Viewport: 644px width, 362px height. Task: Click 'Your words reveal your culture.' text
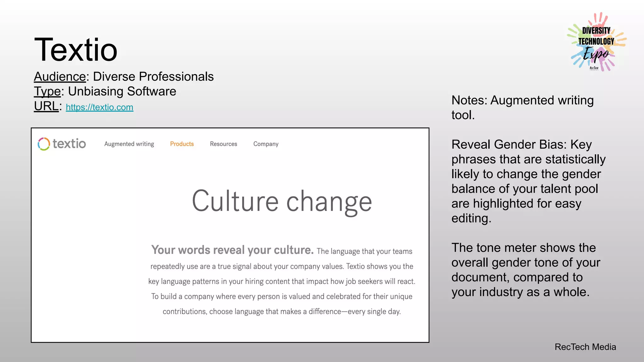(232, 250)
